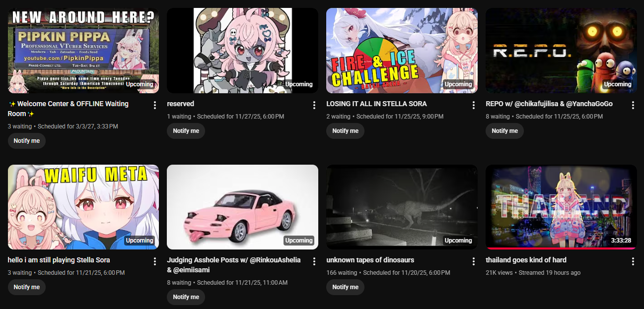Click Notify me for Welcome Center stream

(x=27, y=141)
